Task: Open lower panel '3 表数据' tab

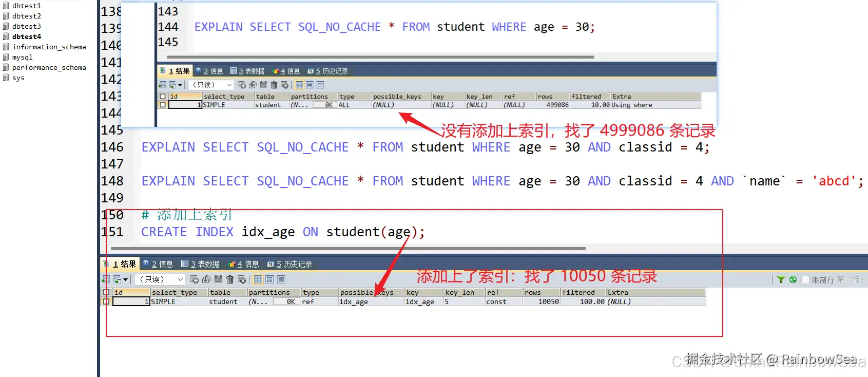Action: [x=200, y=264]
